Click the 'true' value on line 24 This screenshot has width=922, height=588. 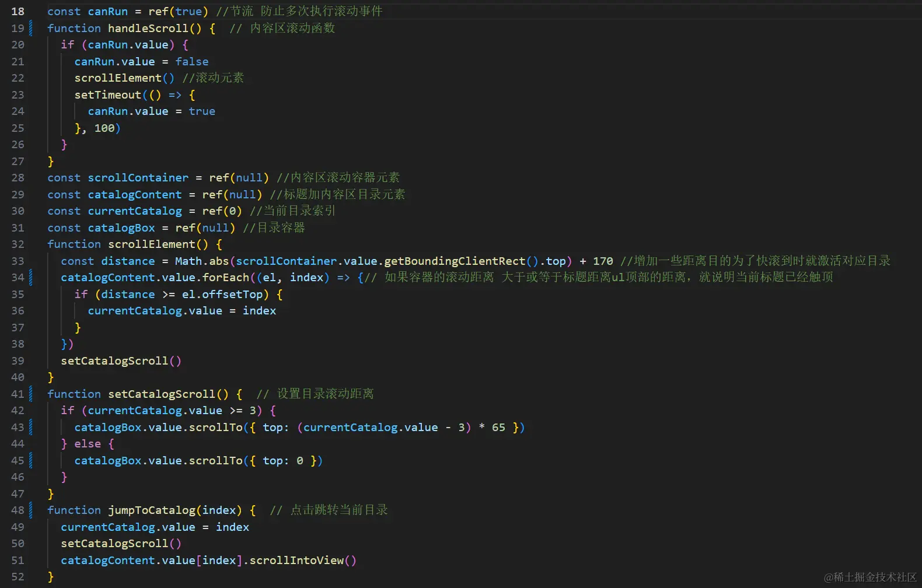(202, 111)
